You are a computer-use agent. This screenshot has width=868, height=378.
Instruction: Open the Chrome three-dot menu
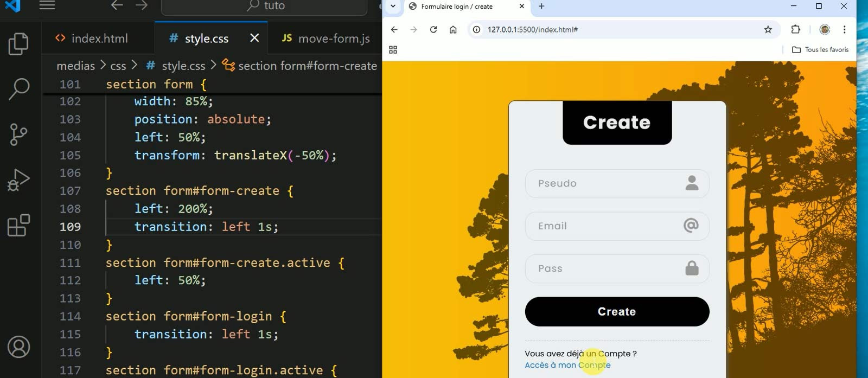[x=844, y=30]
